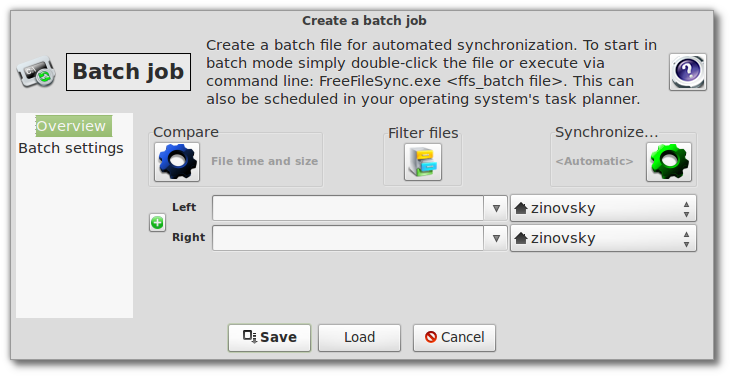Click the 'Left' folder label

(184, 207)
